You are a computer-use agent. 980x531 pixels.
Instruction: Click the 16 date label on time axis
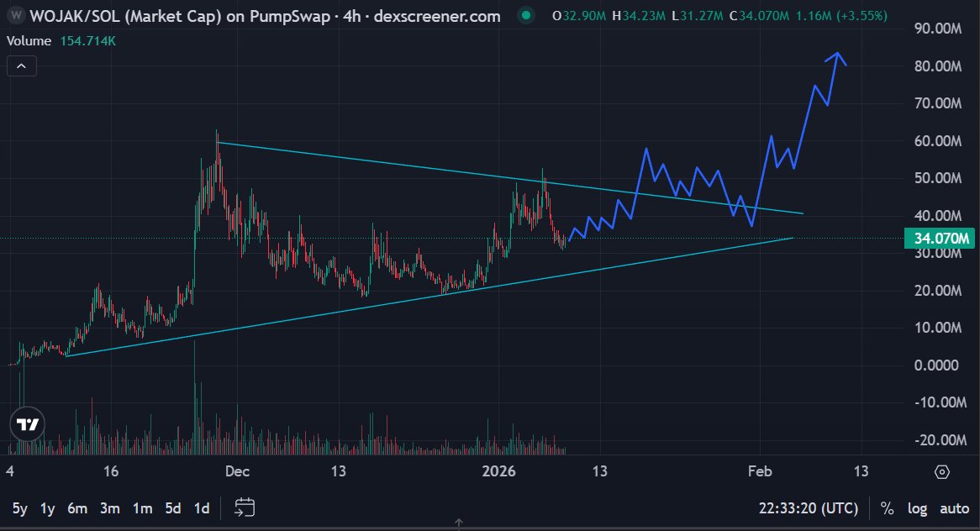click(x=111, y=471)
